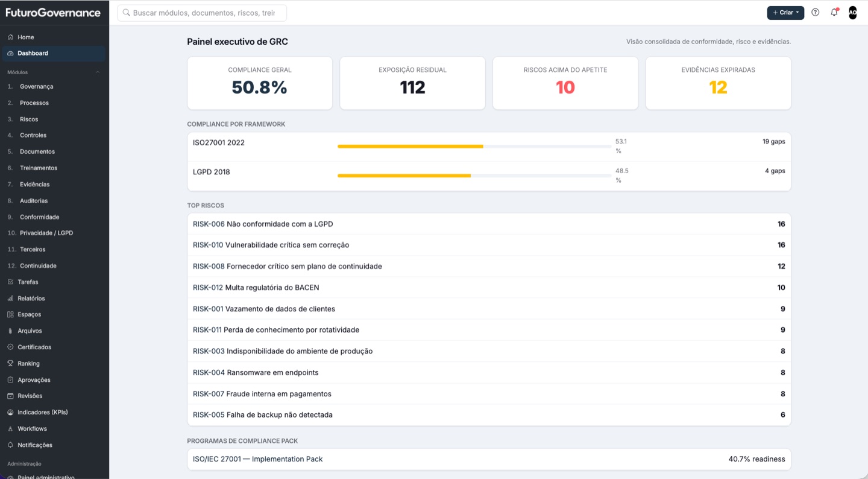Click the Evidências Expiradas card
The height and width of the screenshot is (479, 868).
pyautogui.click(x=719, y=83)
